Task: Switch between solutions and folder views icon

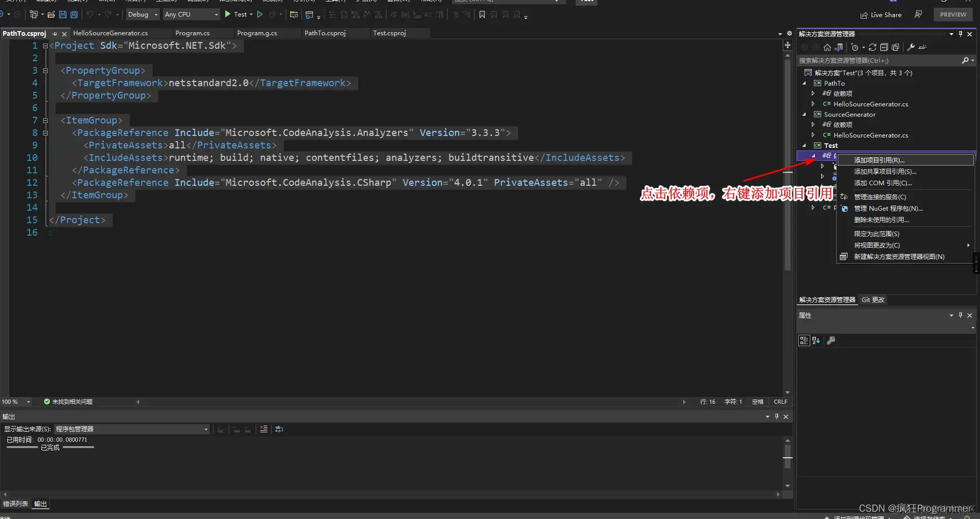Action: (839, 47)
